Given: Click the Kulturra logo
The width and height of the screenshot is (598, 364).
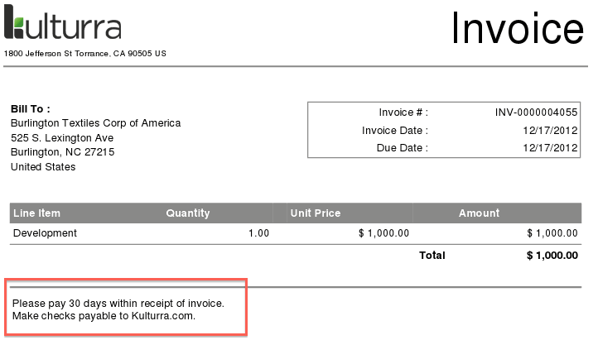Looking at the screenshot, I should [x=63, y=25].
